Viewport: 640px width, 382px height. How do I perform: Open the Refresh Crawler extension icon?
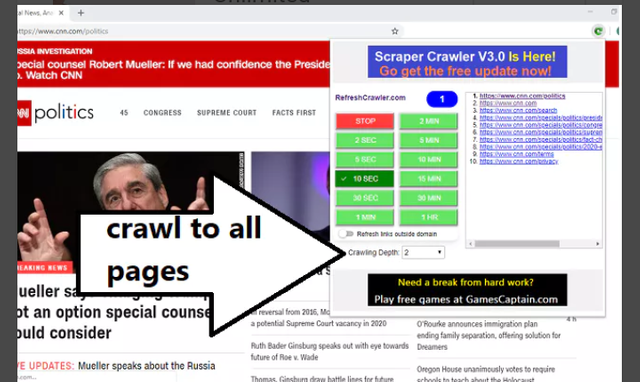pyautogui.click(x=598, y=31)
